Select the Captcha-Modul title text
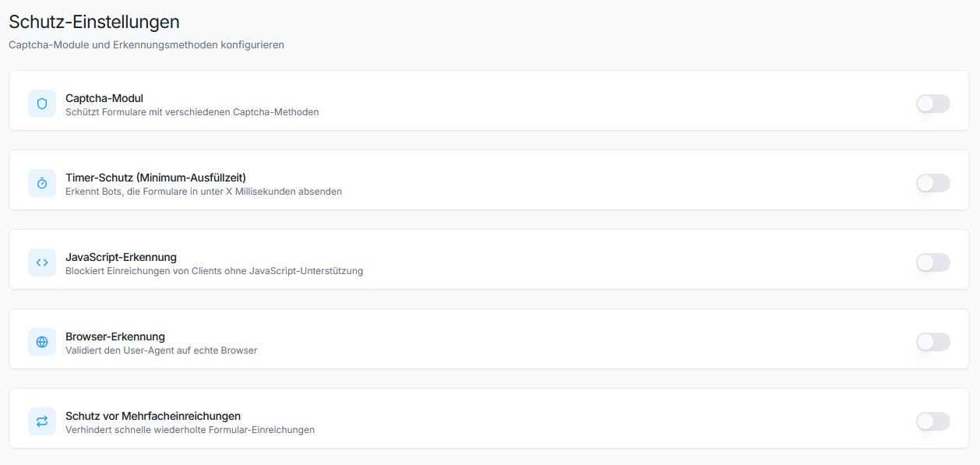980x465 pixels. coord(104,98)
